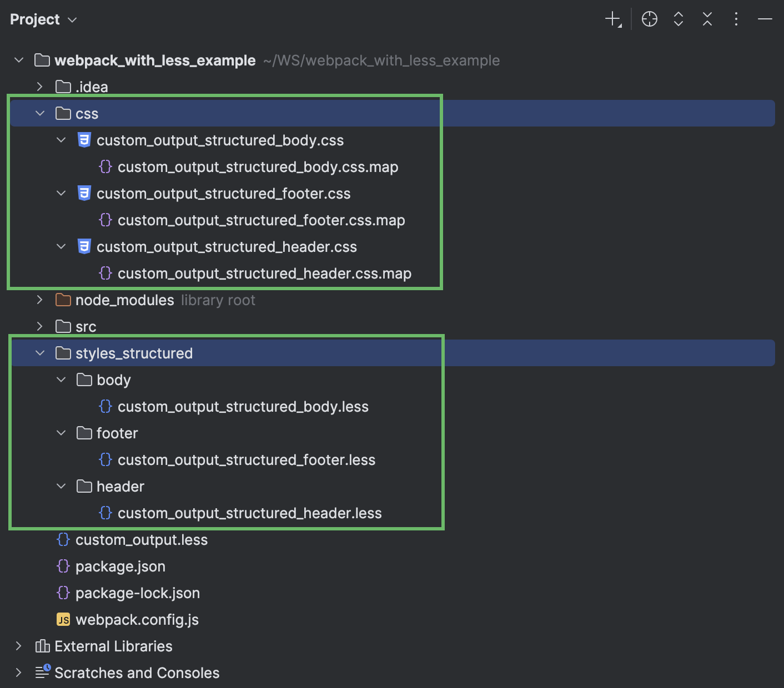
Task: Click the CSS icon beside custom_output_structured_body.css
Action: [x=84, y=140]
